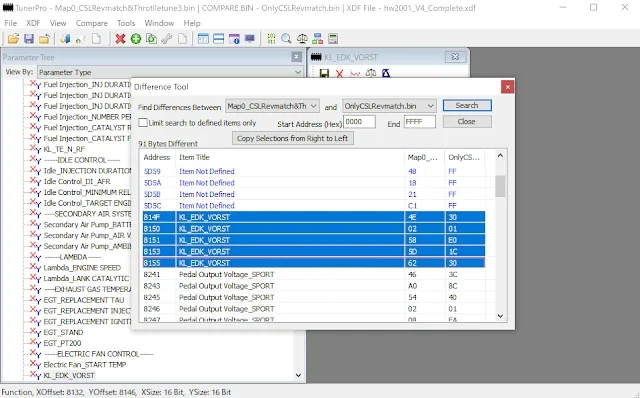This screenshot has height=398, width=640.
Task: Click the calculator icon in toolbar
Action: click(x=333, y=39)
